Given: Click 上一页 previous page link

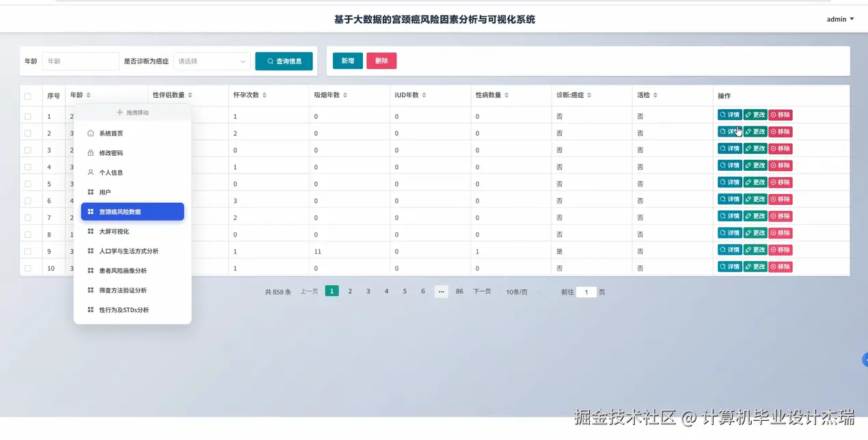Looking at the screenshot, I should click(310, 292).
